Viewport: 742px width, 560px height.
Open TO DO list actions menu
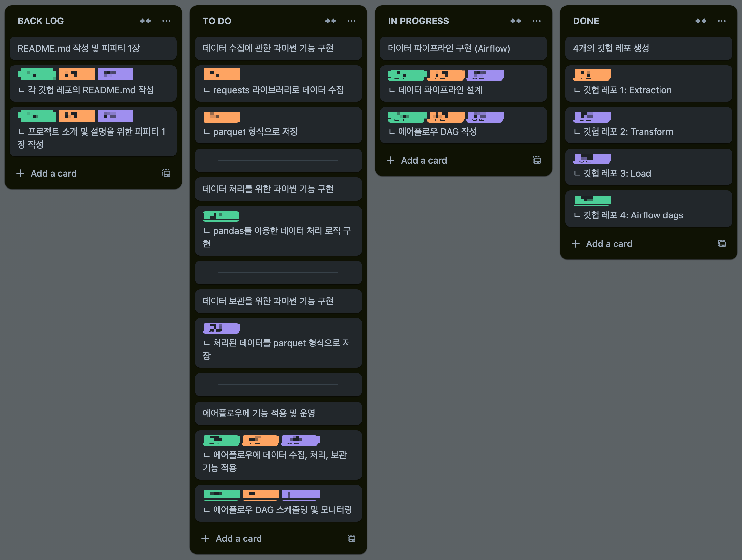click(351, 21)
